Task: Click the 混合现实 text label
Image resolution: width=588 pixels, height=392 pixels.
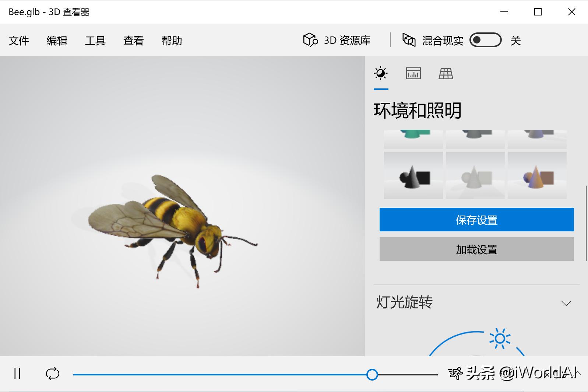Action: [443, 41]
